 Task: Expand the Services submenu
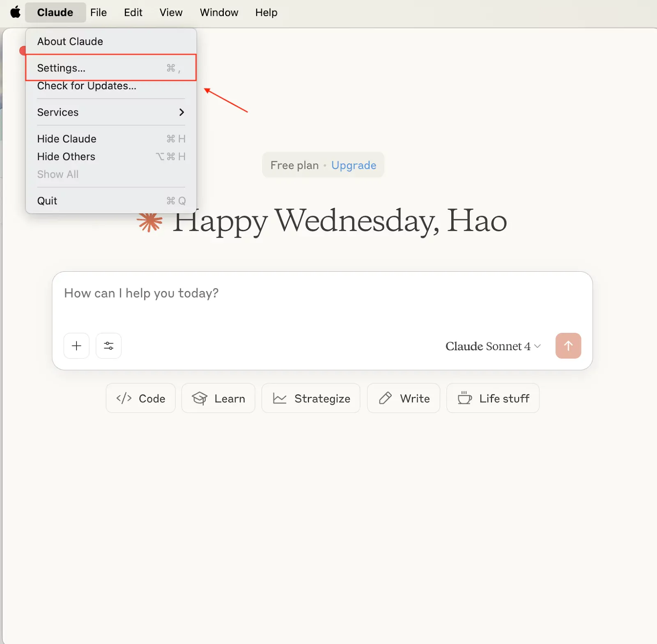click(x=111, y=112)
